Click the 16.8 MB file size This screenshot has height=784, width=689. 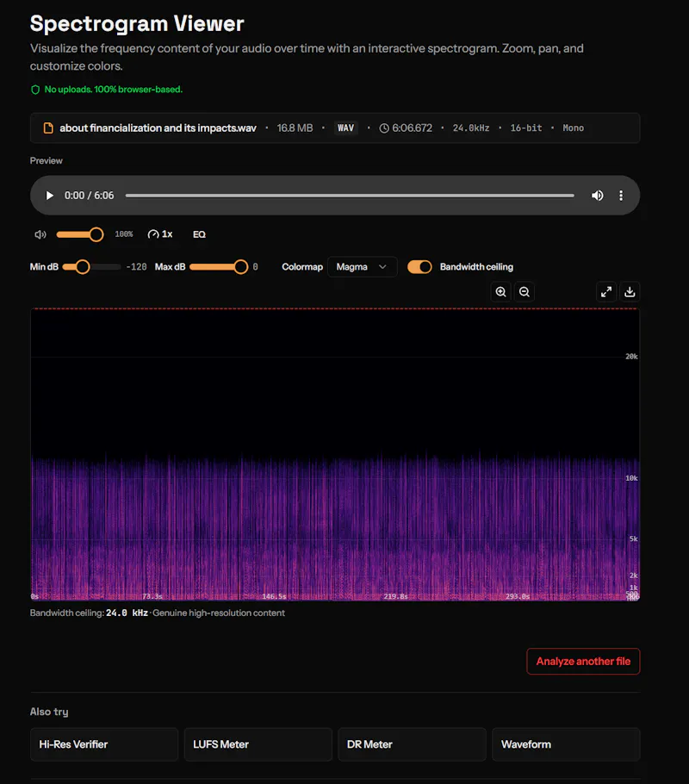[295, 128]
